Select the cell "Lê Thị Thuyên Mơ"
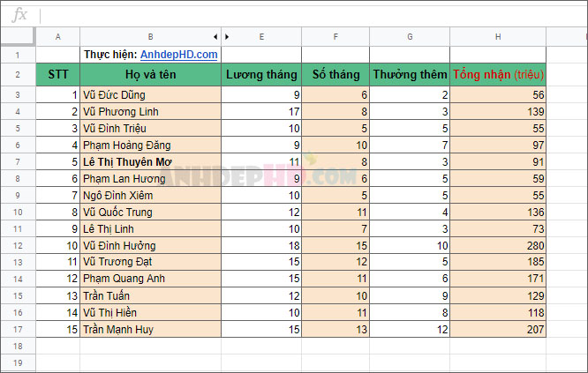Image resolution: width=588 pixels, height=373 pixels. point(150,161)
